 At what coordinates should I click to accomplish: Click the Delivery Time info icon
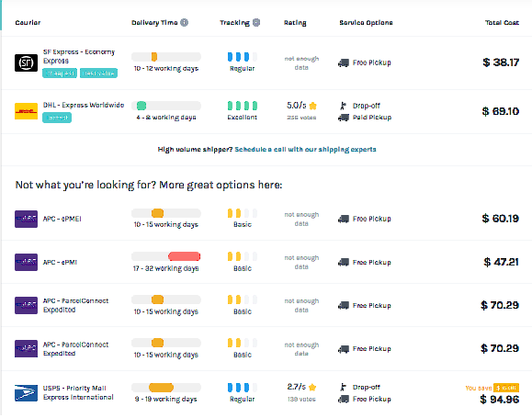(184, 22)
